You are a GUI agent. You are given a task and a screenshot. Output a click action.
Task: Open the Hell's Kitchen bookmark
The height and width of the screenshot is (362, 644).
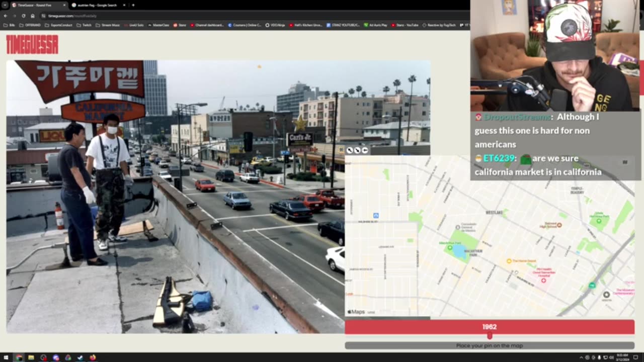pyautogui.click(x=305, y=25)
